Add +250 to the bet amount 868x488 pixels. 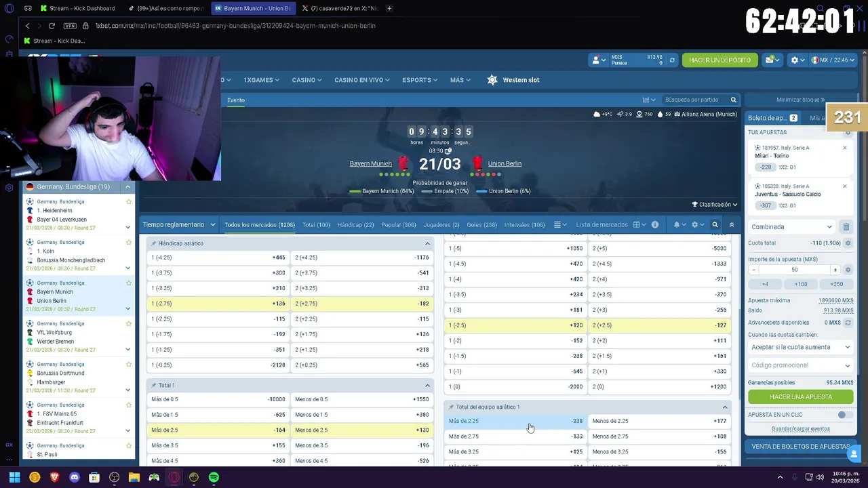coord(836,284)
